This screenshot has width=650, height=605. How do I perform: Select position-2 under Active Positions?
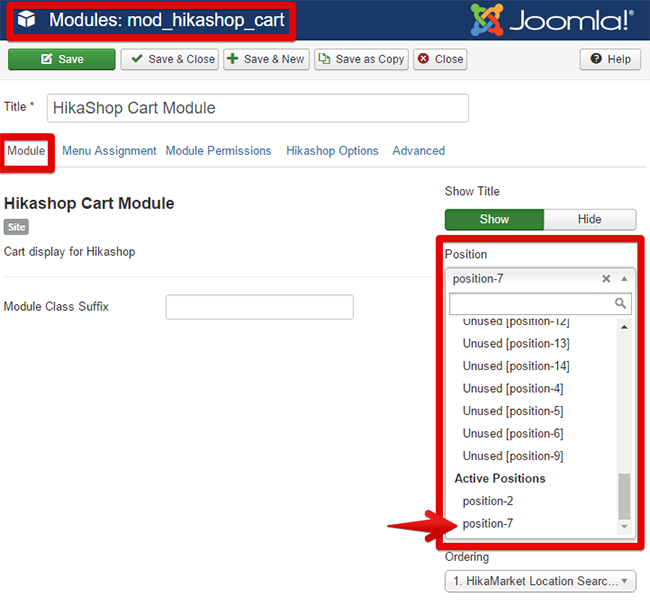click(488, 501)
